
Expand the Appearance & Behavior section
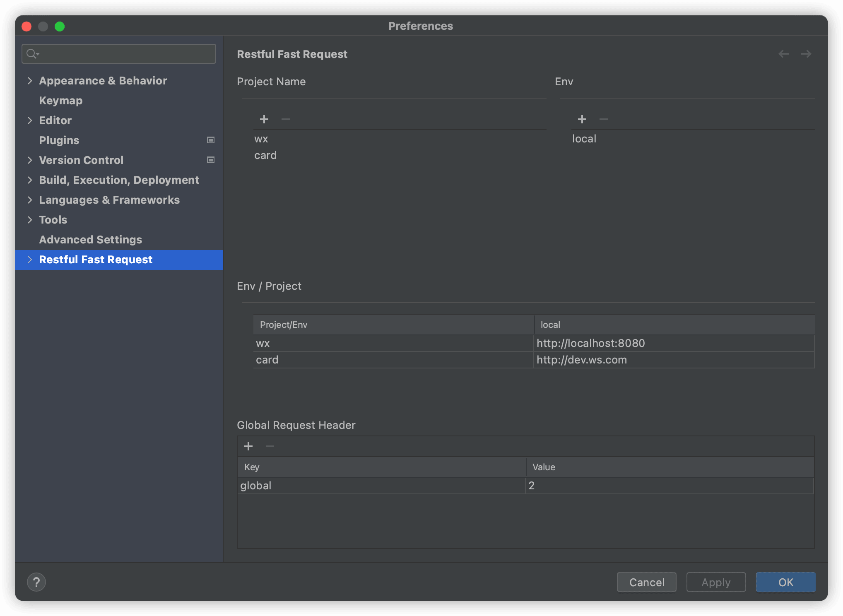[x=30, y=81]
